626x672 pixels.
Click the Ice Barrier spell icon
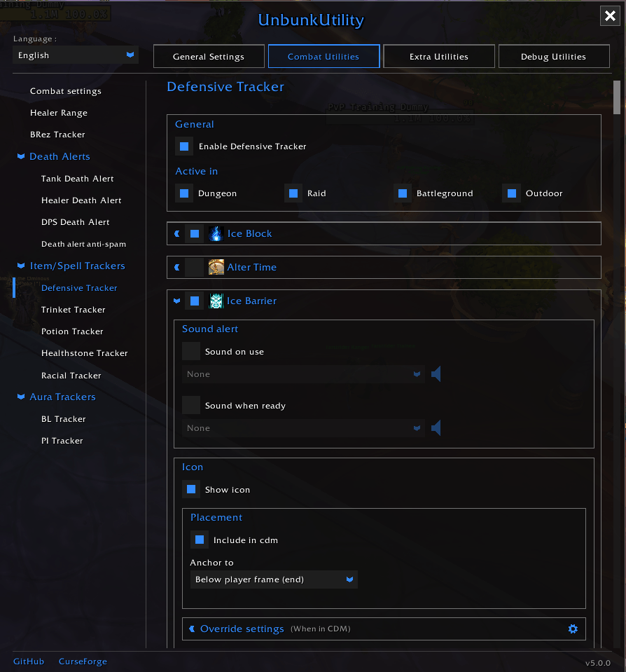pos(216,301)
